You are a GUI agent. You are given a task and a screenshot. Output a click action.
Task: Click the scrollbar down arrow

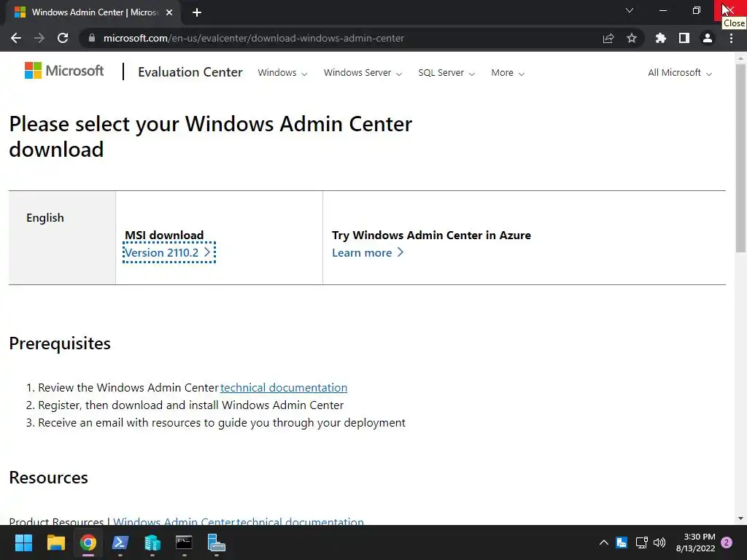point(740,518)
